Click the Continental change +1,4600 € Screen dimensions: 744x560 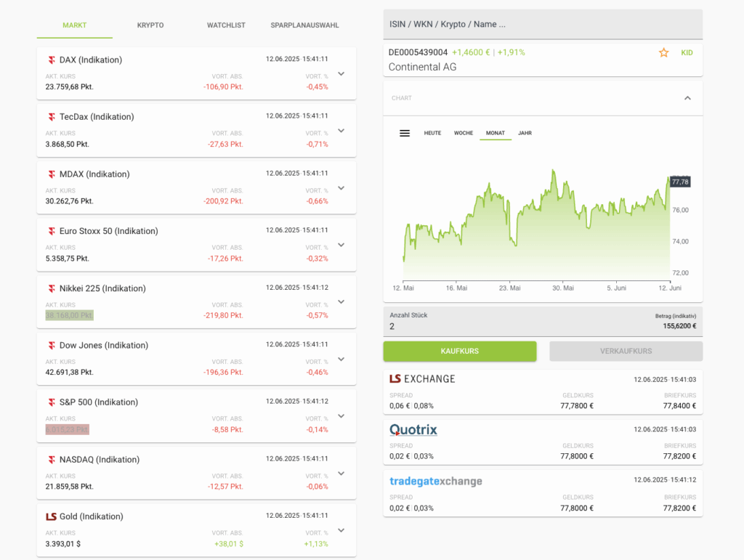coord(471,52)
